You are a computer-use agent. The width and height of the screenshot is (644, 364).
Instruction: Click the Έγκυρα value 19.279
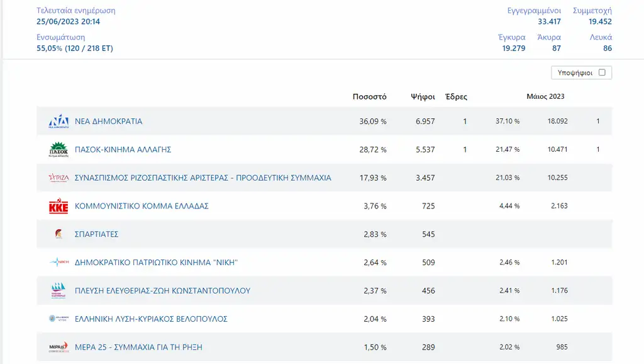[514, 48]
